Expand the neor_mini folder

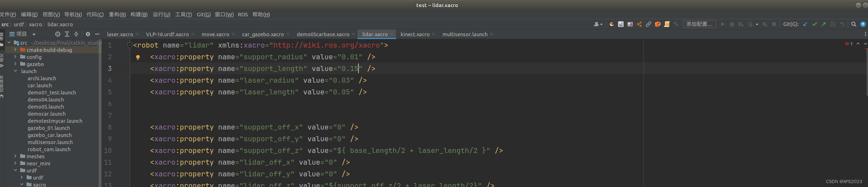(15, 163)
